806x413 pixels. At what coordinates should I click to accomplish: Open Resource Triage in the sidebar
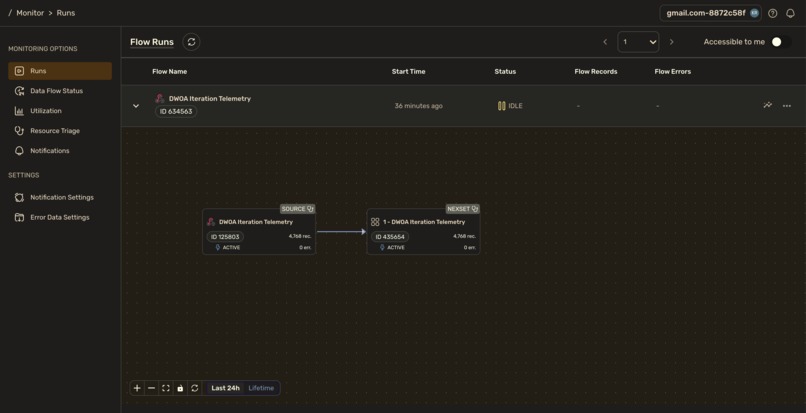[x=60, y=131]
